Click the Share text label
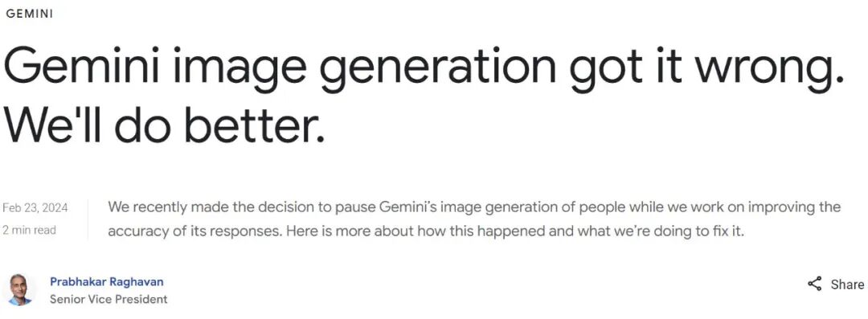Viewport: 868px width, 319px height. 847,284
